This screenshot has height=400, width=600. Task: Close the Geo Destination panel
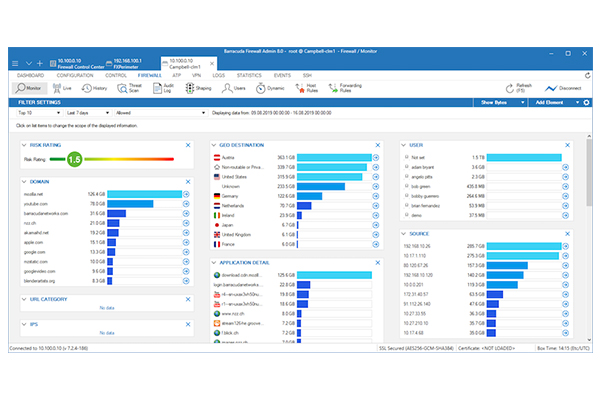point(378,145)
